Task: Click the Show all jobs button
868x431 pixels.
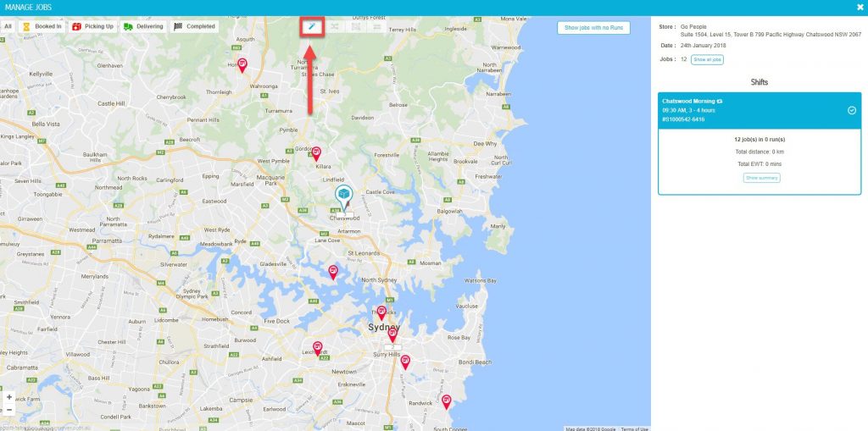Action: (707, 59)
